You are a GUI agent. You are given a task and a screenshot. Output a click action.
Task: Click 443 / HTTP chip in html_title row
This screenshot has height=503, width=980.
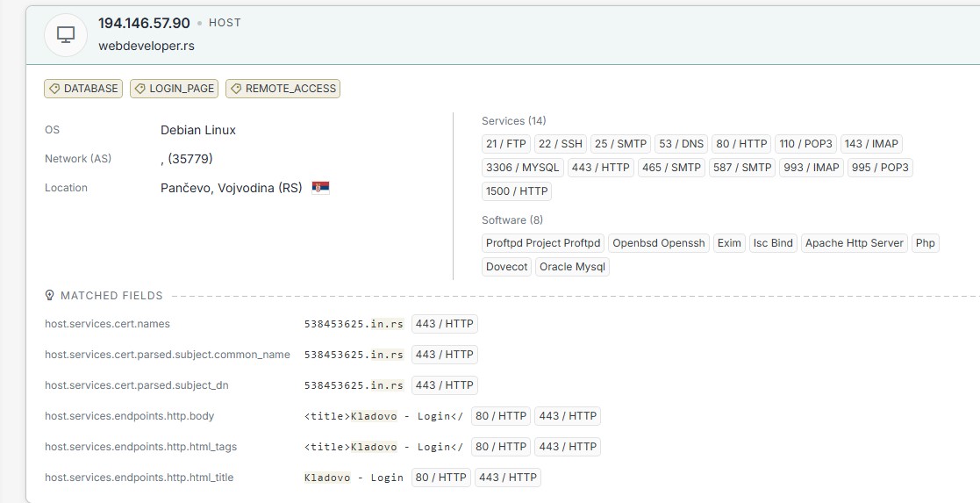[507, 478]
